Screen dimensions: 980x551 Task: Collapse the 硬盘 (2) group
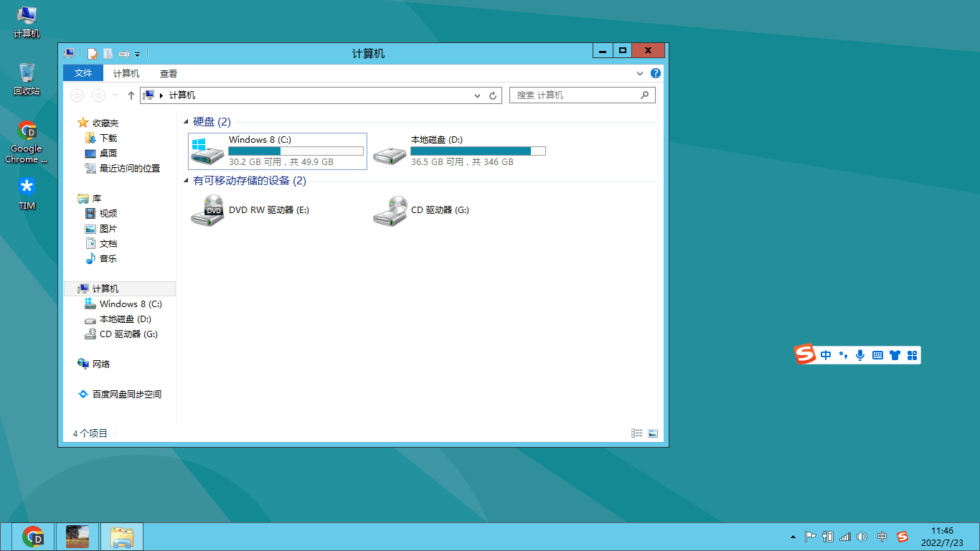tap(187, 123)
